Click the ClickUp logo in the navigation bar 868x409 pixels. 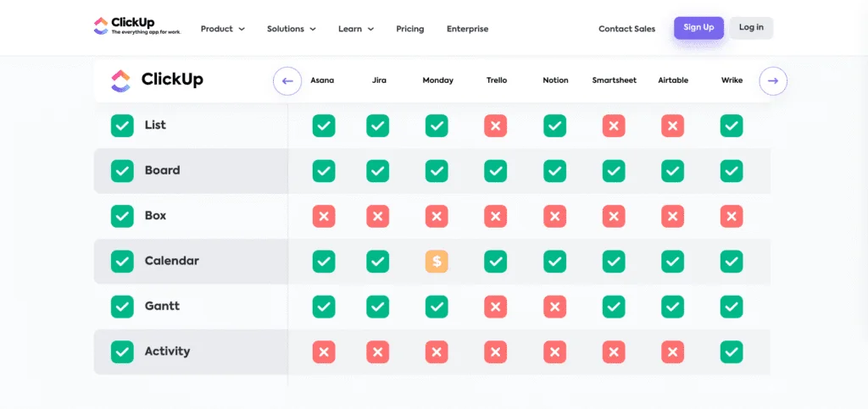(x=136, y=27)
